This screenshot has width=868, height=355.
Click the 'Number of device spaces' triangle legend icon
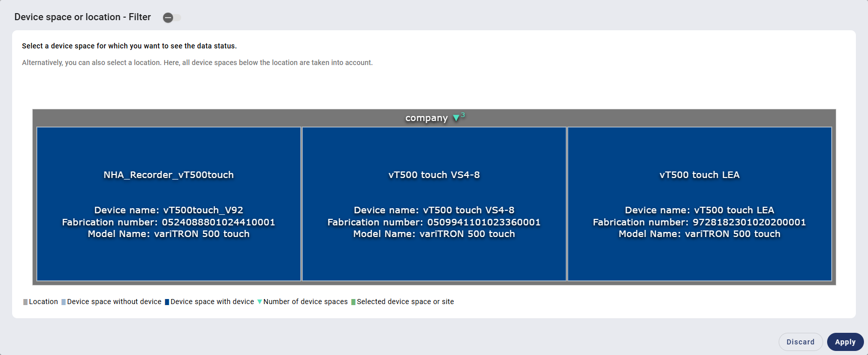pos(260,302)
